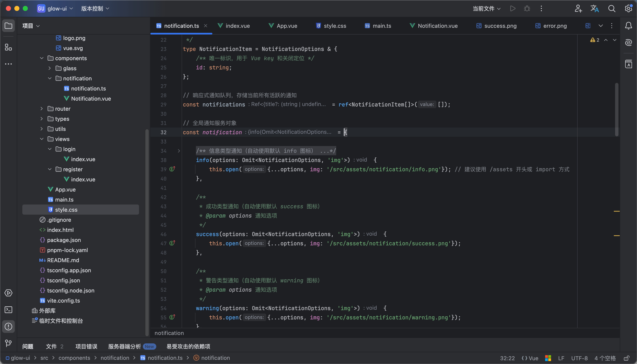The height and width of the screenshot is (364, 637).
Task: Toggle the Problems tool window button
Action: point(8,327)
